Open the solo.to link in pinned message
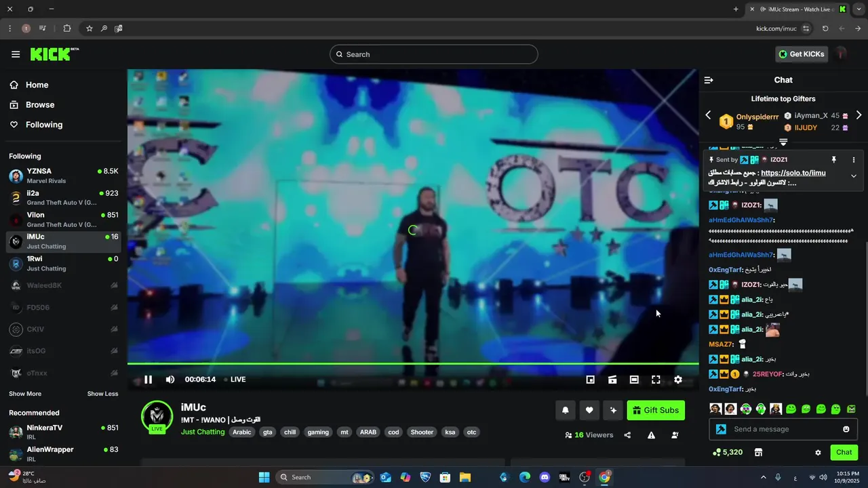868x488 pixels. tap(793, 173)
